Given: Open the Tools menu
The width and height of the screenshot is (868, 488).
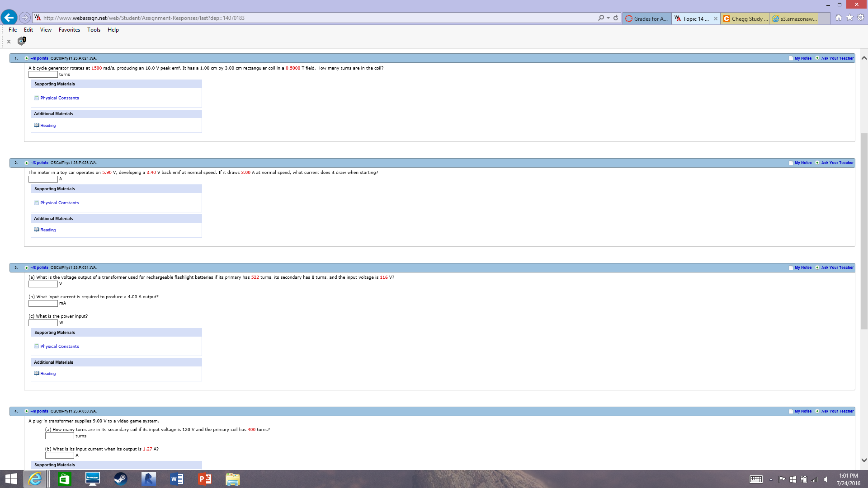Looking at the screenshot, I should point(94,30).
